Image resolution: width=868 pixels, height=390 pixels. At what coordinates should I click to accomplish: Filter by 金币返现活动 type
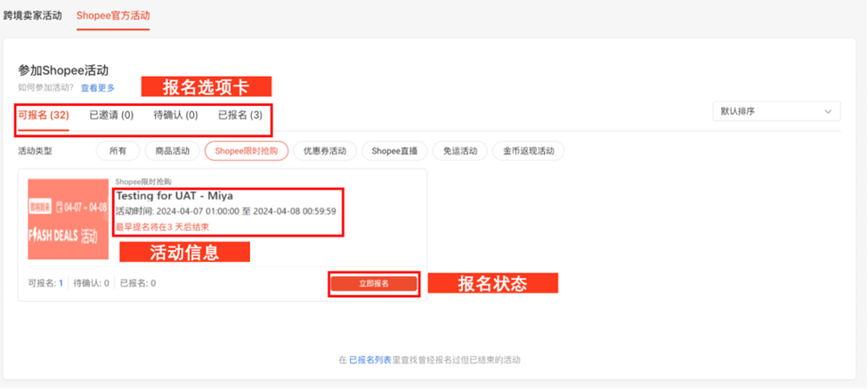528,150
